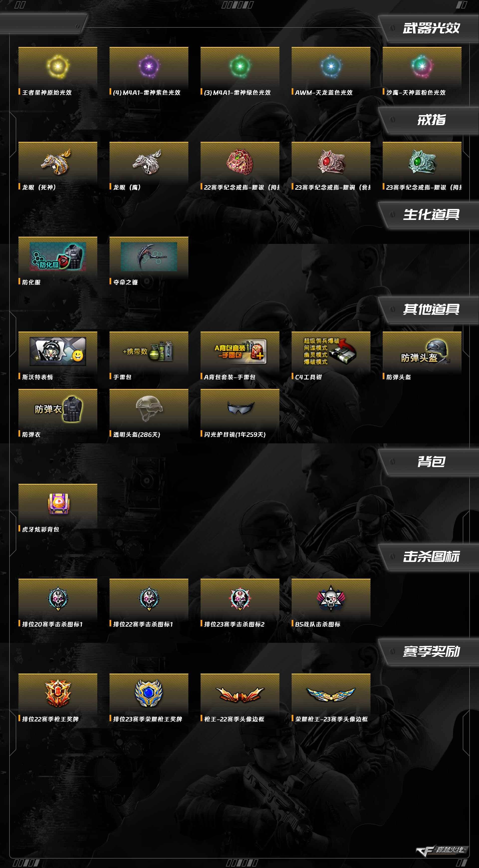Click the 手雷包 item label
The height and width of the screenshot is (868, 479).
click(122, 377)
